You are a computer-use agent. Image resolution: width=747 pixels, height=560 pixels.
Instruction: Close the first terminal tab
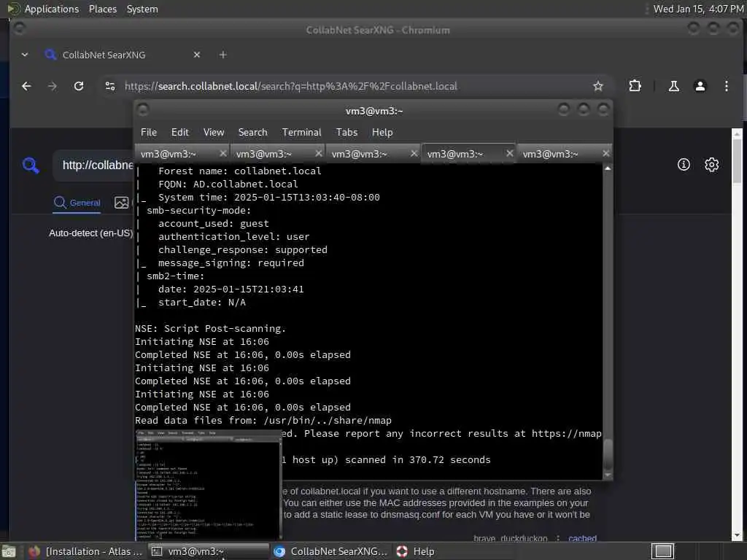point(223,153)
